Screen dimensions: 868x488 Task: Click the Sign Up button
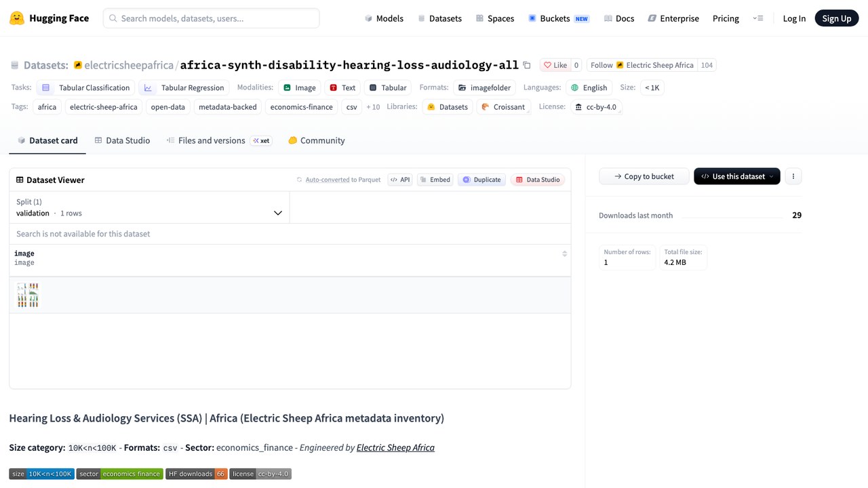click(x=836, y=18)
